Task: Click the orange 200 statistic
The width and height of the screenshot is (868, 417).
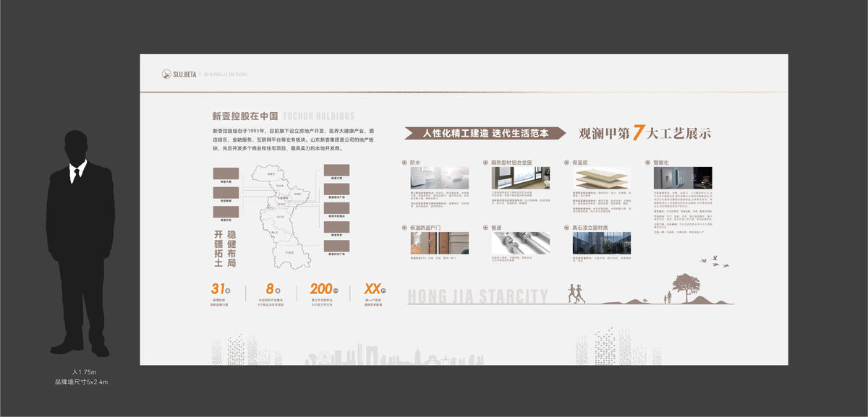Action: pos(322,290)
